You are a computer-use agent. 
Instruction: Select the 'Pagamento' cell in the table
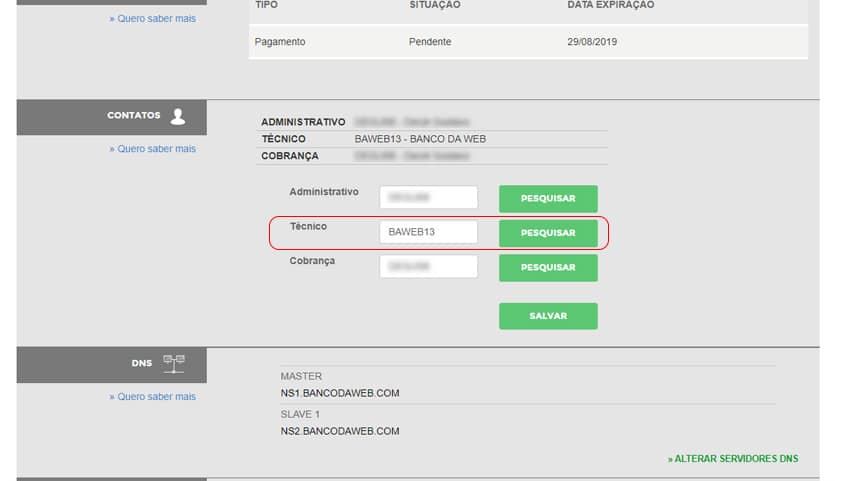(280, 42)
